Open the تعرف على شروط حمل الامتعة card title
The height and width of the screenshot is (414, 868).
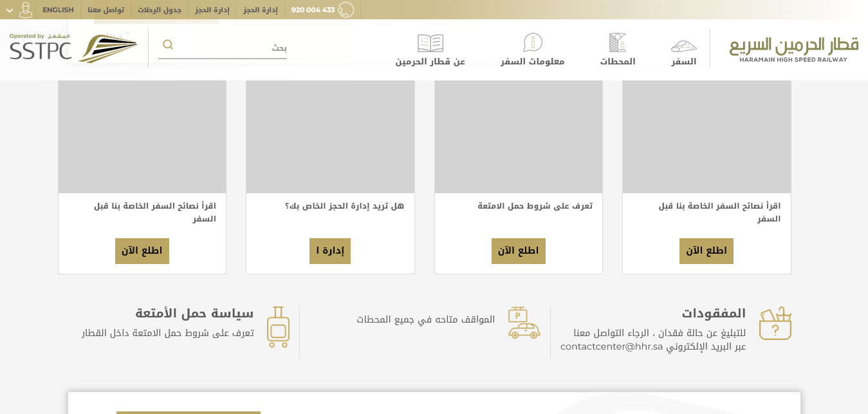click(535, 206)
